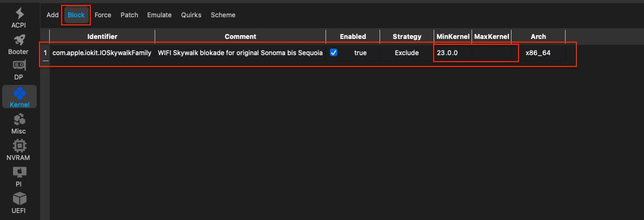Click the MinKernel 23.0.0 field

tap(453, 53)
